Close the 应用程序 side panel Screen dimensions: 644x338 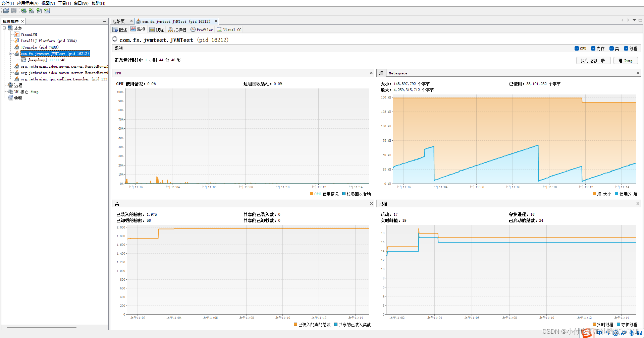tap(22, 21)
